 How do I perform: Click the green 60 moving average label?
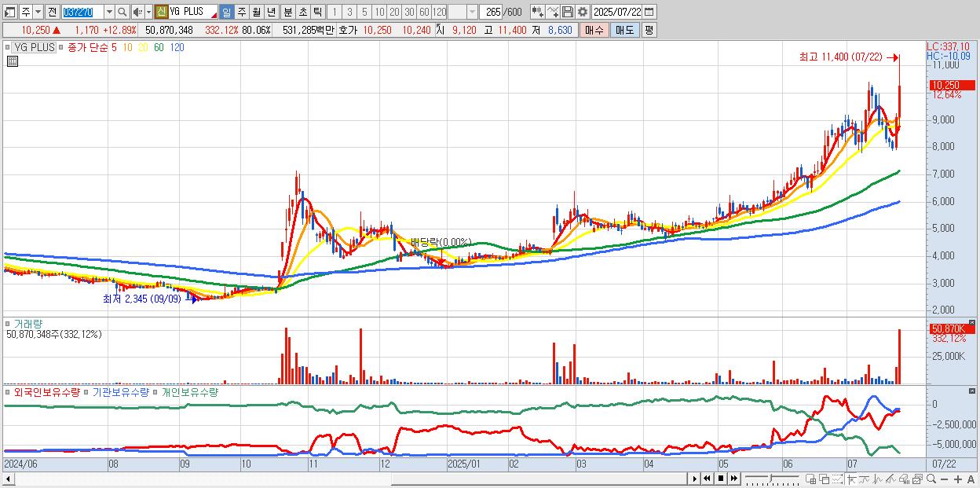click(159, 47)
